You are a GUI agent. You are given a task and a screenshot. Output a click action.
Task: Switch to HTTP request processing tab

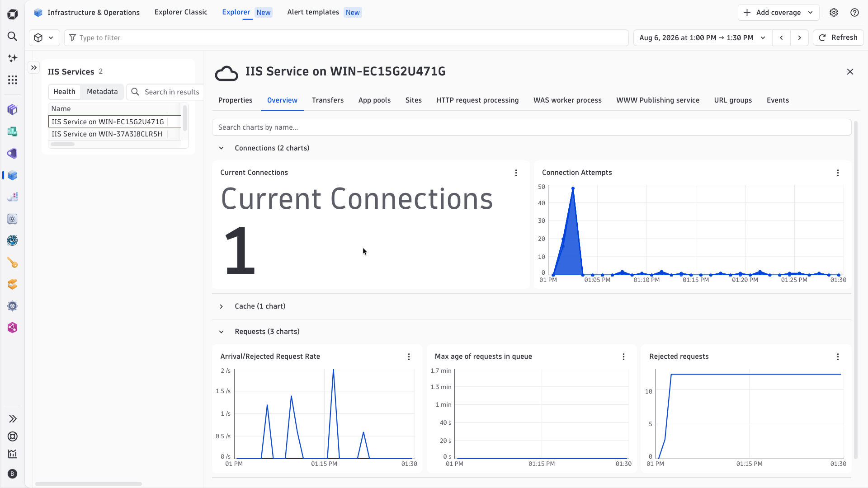coord(477,100)
